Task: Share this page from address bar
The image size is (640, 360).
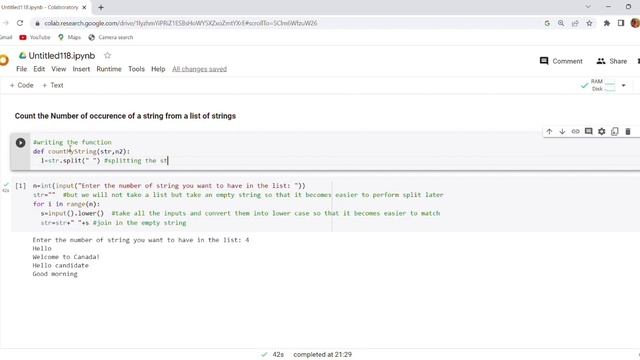Action: (x=575, y=23)
